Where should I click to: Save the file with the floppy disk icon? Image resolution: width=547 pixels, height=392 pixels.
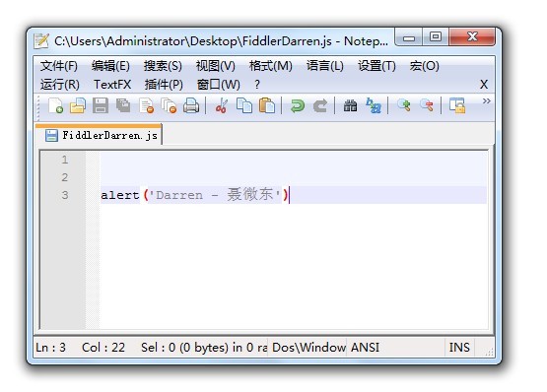point(101,105)
